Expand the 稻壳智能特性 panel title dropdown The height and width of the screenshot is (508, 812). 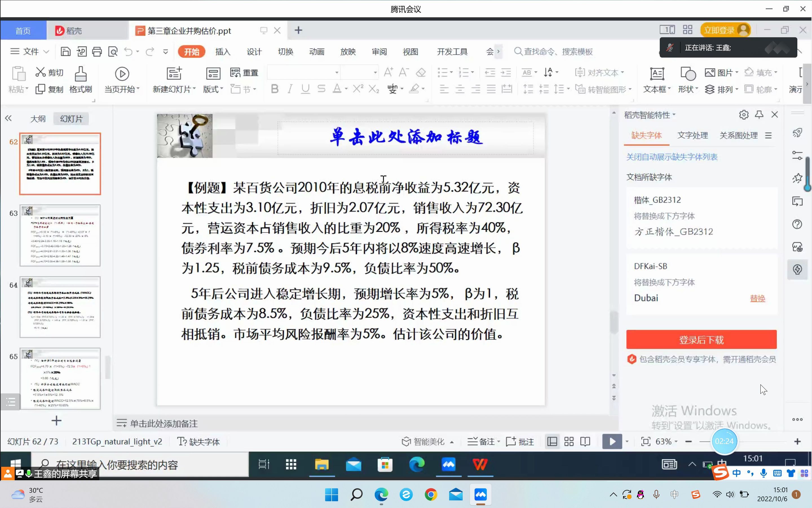coord(674,115)
